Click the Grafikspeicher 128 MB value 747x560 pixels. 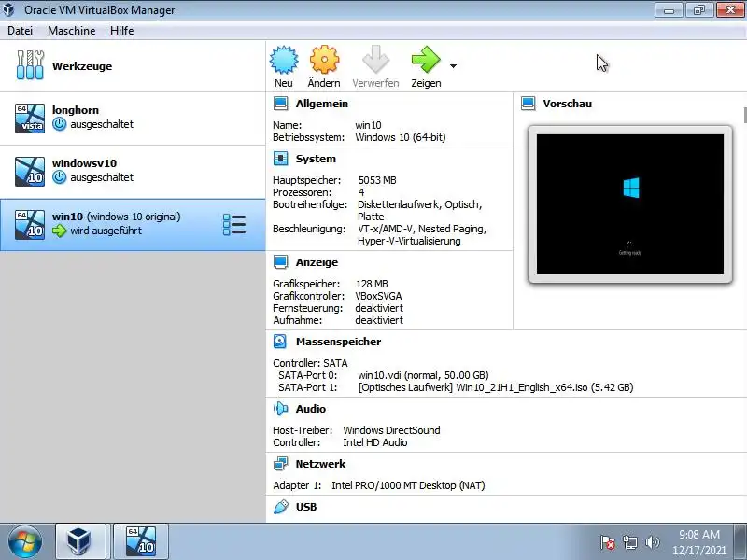tap(372, 284)
